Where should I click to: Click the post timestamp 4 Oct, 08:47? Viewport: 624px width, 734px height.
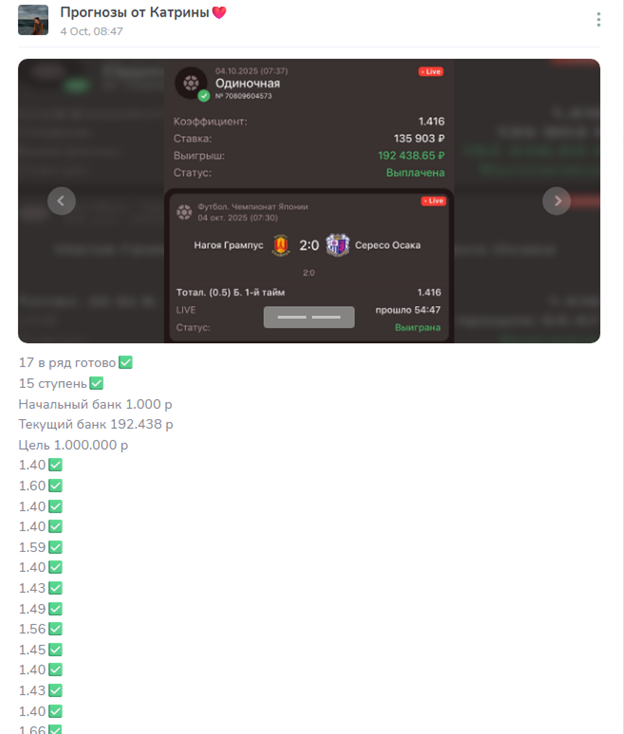click(x=91, y=31)
